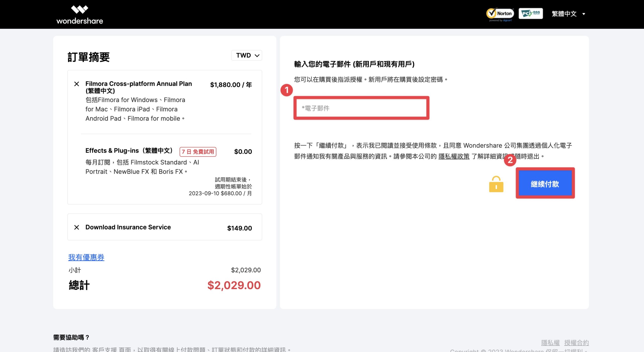Open the 我有優惠券 coupon link
This screenshot has height=352, width=644.
(x=86, y=257)
